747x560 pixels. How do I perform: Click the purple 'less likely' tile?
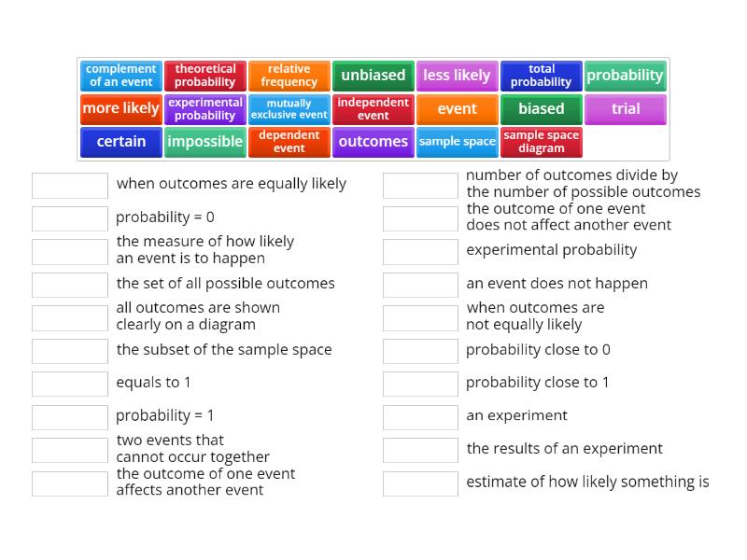tap(457, 76)
